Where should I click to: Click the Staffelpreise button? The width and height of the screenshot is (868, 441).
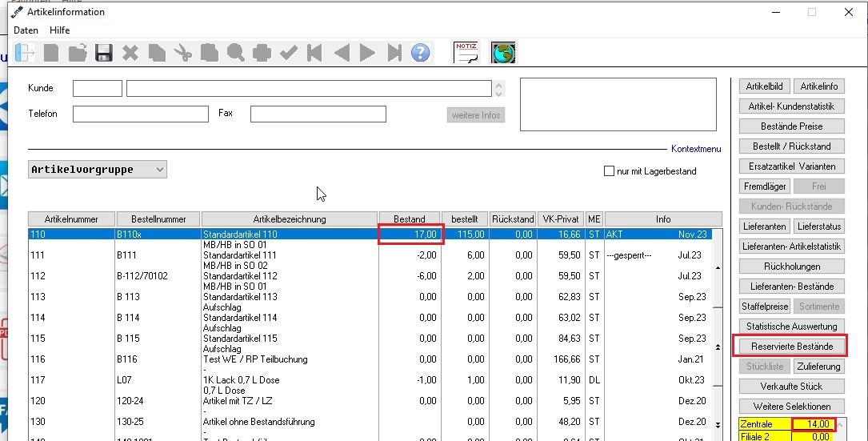coord(765,307)
